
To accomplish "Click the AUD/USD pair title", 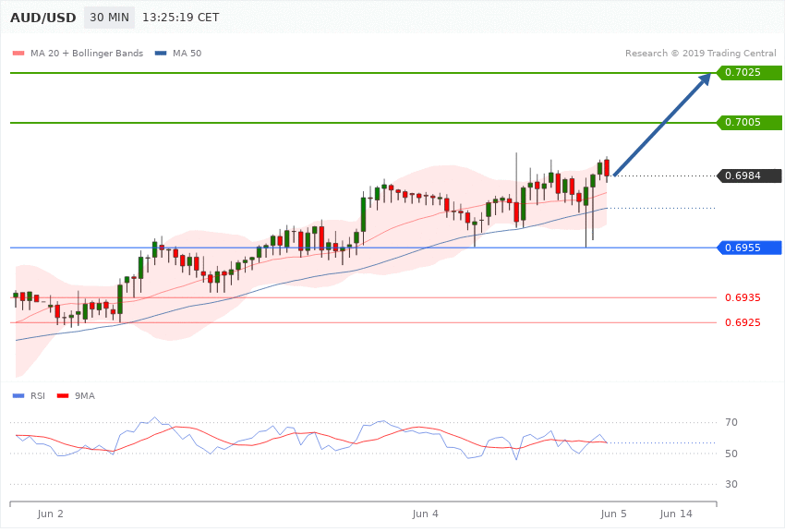I will click(43, 18).
